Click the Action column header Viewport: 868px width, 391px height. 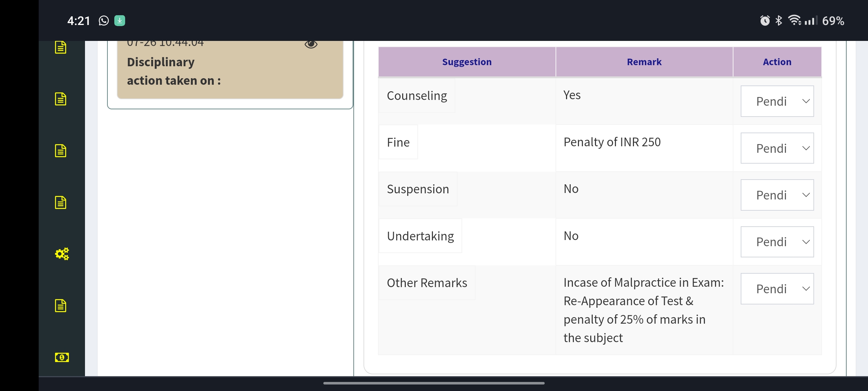777,62
